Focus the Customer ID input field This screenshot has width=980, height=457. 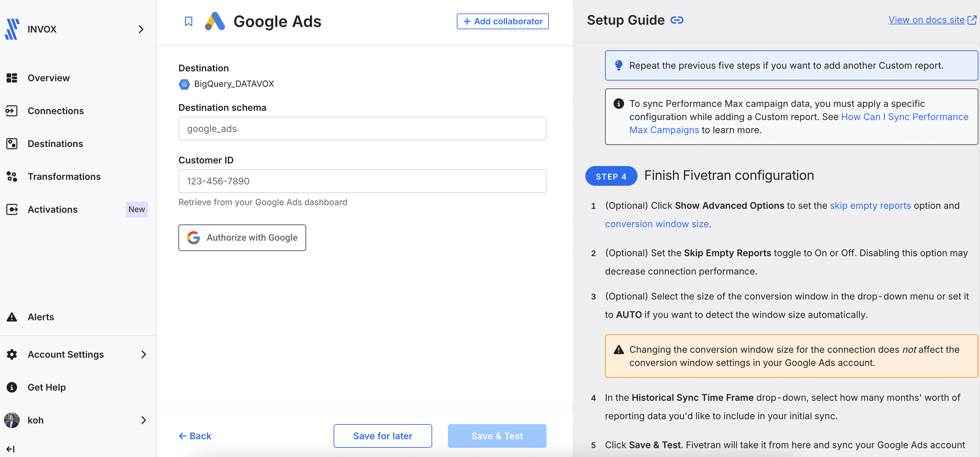point(362,181)
